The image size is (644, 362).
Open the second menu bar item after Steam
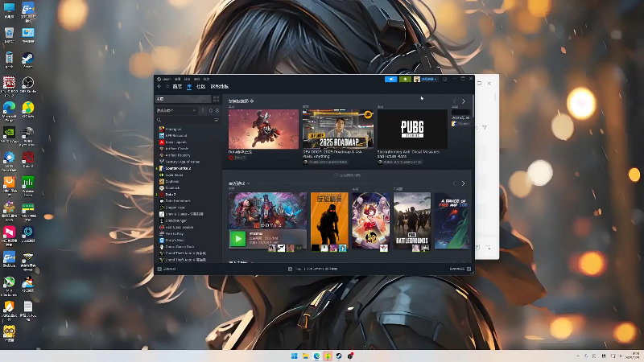click(187, 79)
